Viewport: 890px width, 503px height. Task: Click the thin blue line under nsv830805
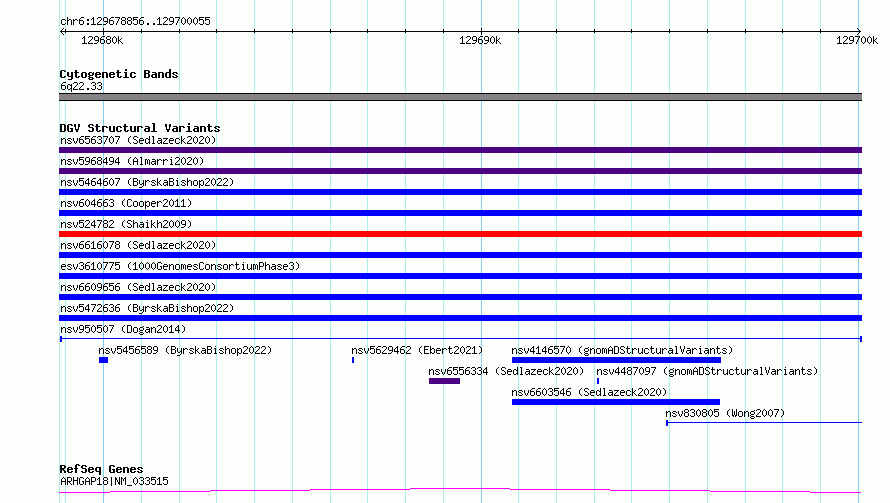coord(764,422)
